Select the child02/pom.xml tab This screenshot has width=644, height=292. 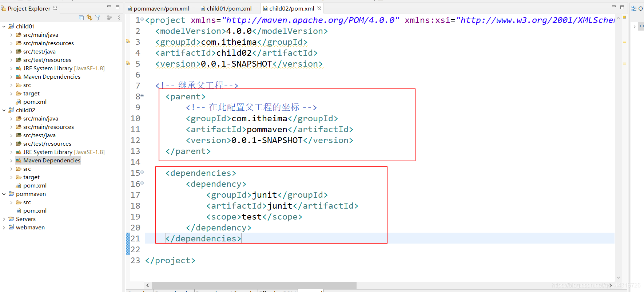click(292, 8)
